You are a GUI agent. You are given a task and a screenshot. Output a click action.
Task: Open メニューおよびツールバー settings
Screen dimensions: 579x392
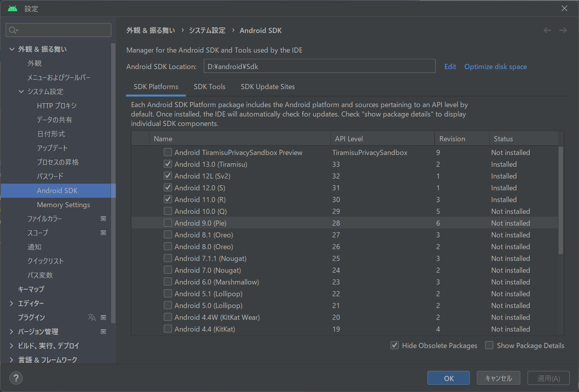59,77
